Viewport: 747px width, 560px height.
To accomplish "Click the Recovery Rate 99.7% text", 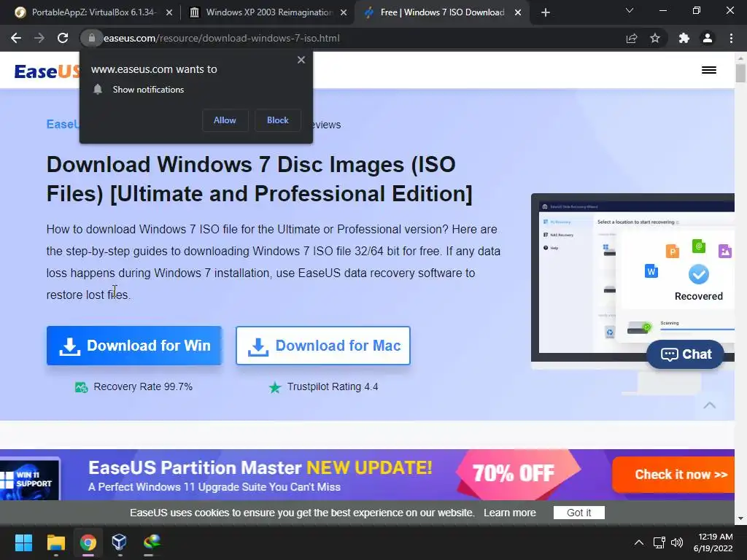I will (x=143, y=386).
